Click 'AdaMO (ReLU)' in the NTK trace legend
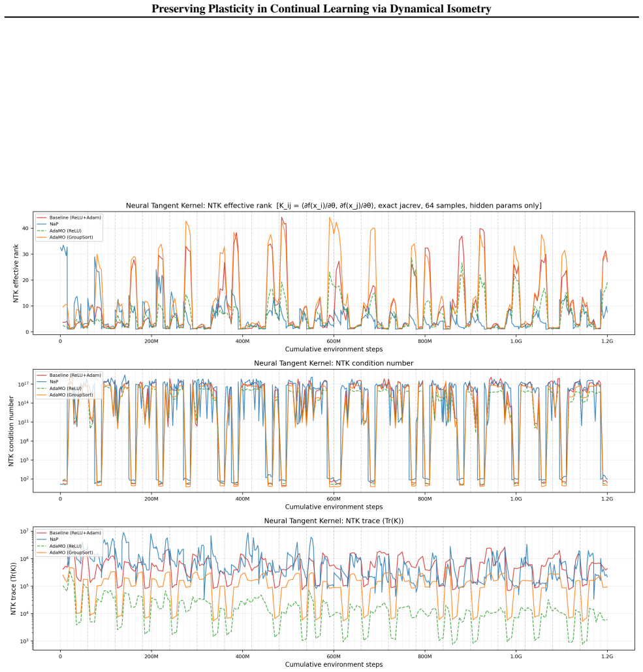The image size is (643, 672). tap(65, 546)
